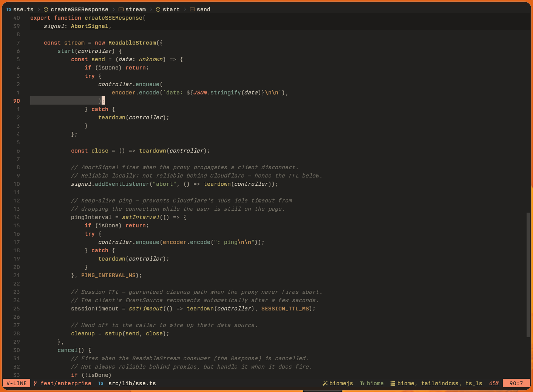Viewport: 533px width, 392px height.
Task: Open sse.ts in the breadcrumb bar
Action: [23, 9]
